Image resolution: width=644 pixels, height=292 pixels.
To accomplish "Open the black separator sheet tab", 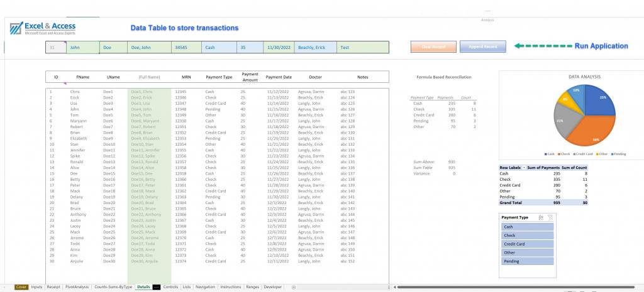I will click(157, 287).
